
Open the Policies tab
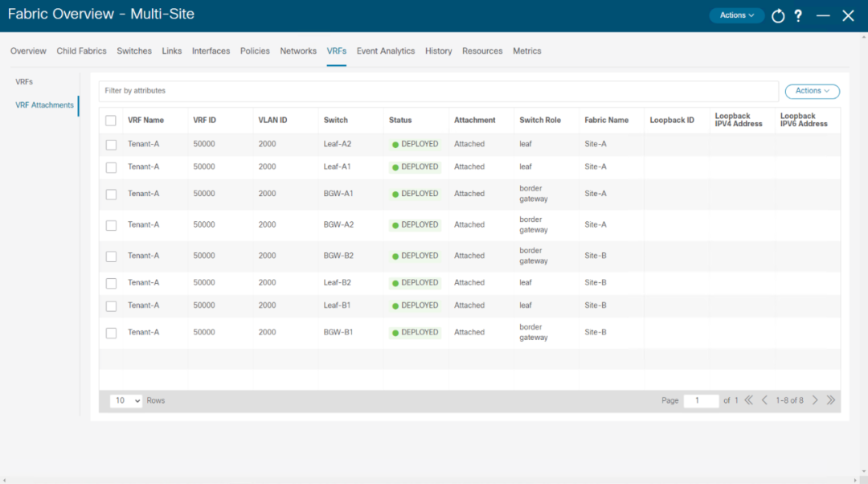pos(255,51)
